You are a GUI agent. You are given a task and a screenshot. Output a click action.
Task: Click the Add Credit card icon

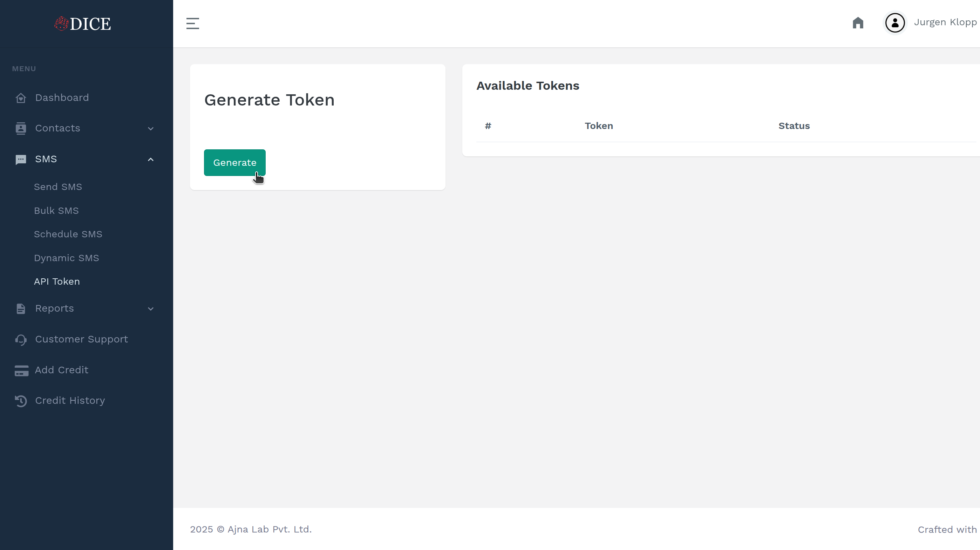[x=21, y=370]
